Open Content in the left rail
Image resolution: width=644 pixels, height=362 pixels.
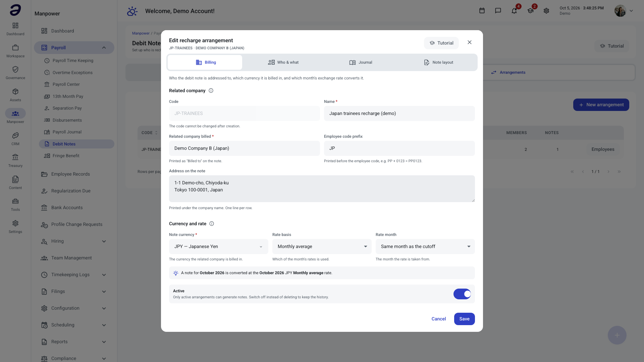pyautogui.click(x=15, y=183)
